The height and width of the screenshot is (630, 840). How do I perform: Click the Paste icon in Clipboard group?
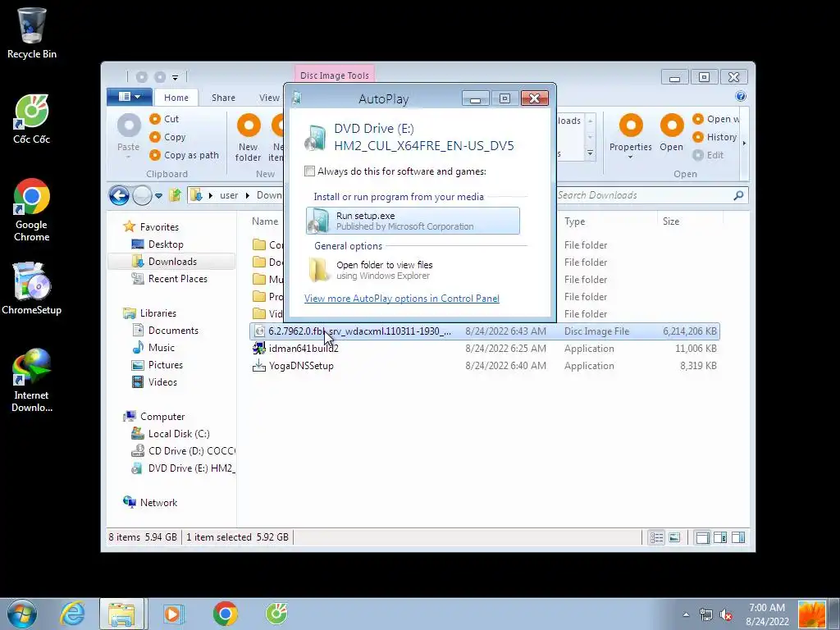coord(129,126)
